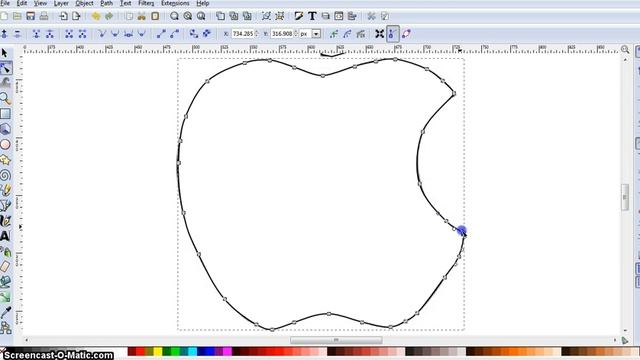Click the vertical scrollbar thumb
Viewport: 640px width, 360px height.
click(625, 198)
